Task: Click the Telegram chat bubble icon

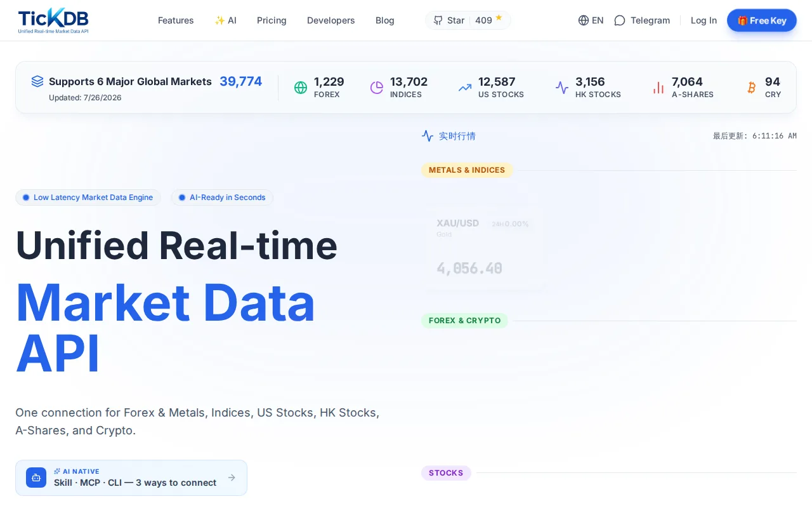Action: point(620,20)
